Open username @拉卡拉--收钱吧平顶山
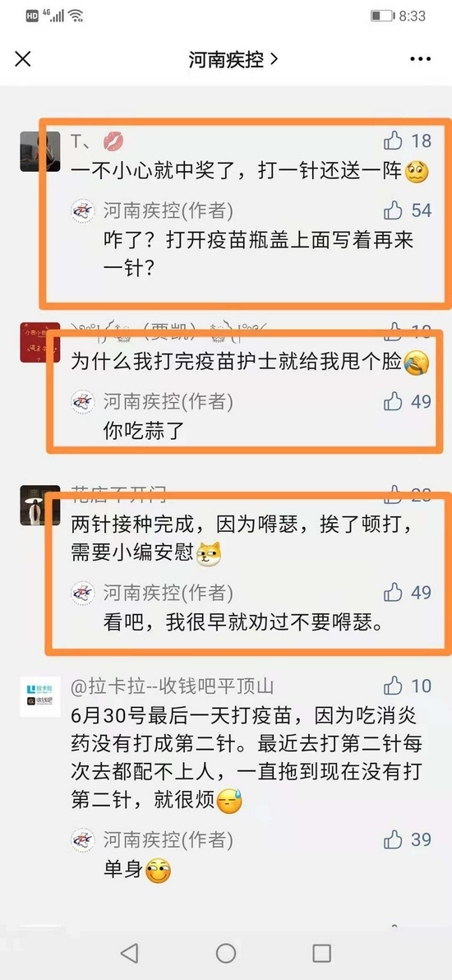The image size is (452, 980). click(x=173, y=686)
